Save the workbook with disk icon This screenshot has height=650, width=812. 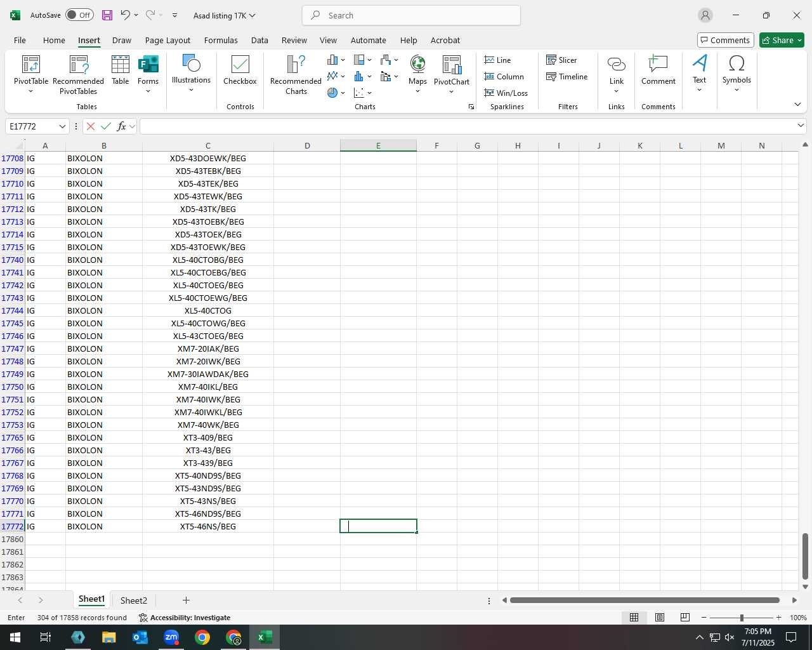[107, 15]
